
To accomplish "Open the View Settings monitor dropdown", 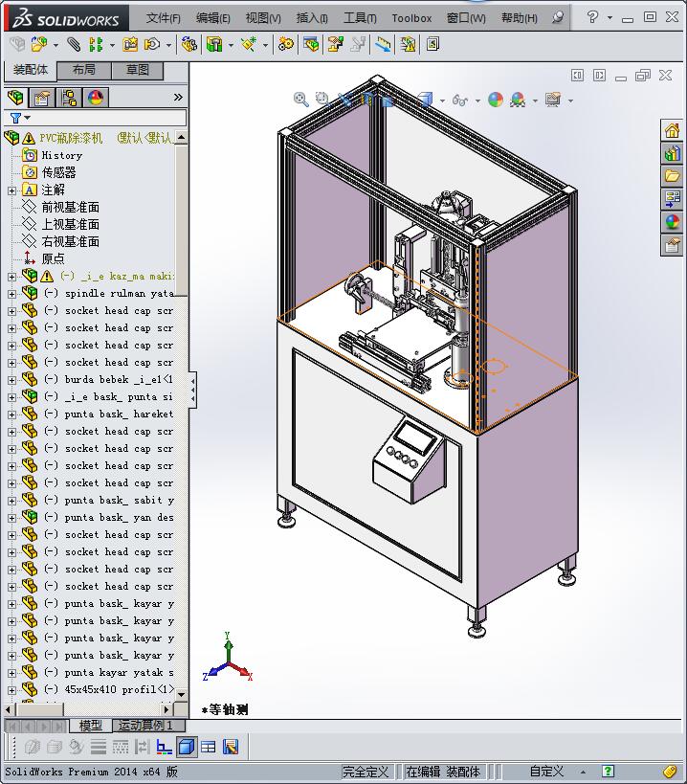I will coord(570,101).
